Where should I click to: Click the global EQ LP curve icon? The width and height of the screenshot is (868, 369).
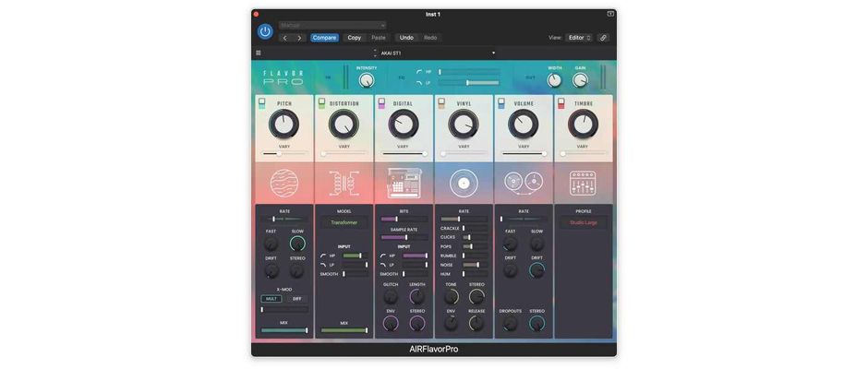tap(419, 82)
